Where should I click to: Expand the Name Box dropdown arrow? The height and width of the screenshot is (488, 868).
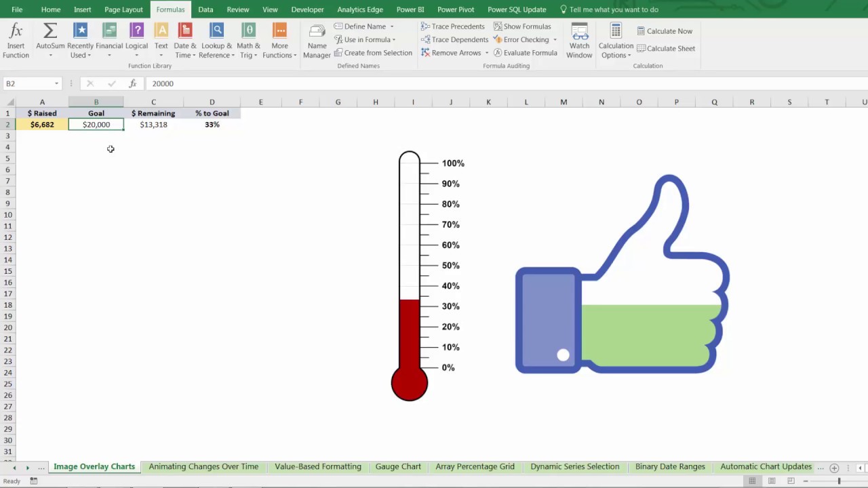(x=56, y=83)
